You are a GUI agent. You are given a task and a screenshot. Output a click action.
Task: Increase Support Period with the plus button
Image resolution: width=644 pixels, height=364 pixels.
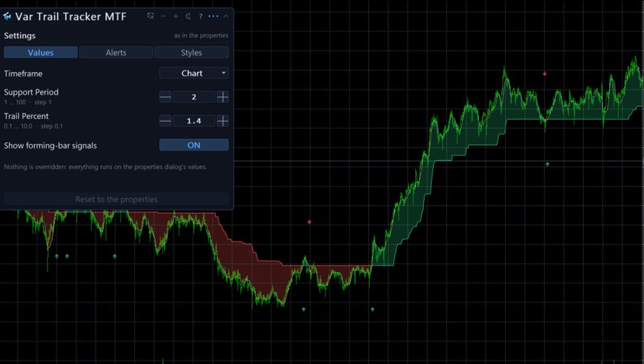pyautogui.click(x=223, y=97)
